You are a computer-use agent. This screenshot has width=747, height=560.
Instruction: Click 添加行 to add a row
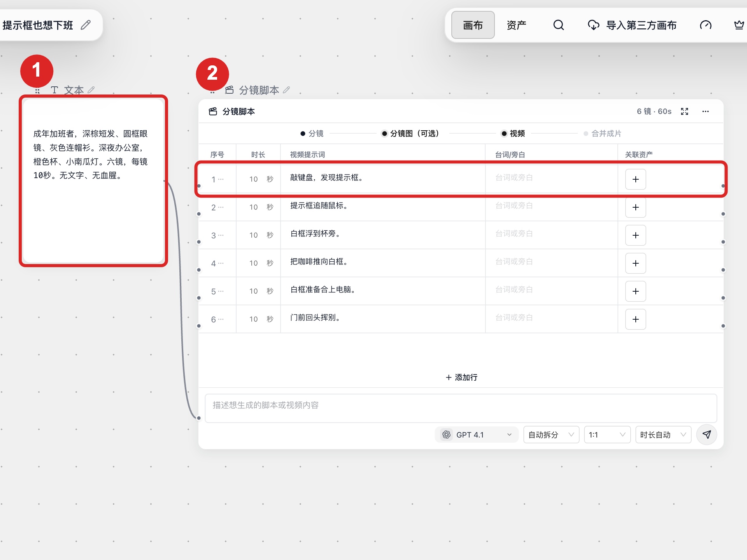(x=461, y=377)
